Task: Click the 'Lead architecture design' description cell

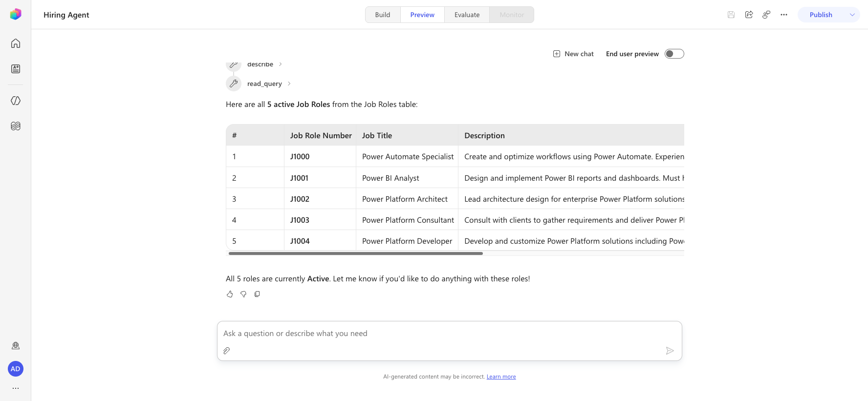Action: tap(571, 199)
